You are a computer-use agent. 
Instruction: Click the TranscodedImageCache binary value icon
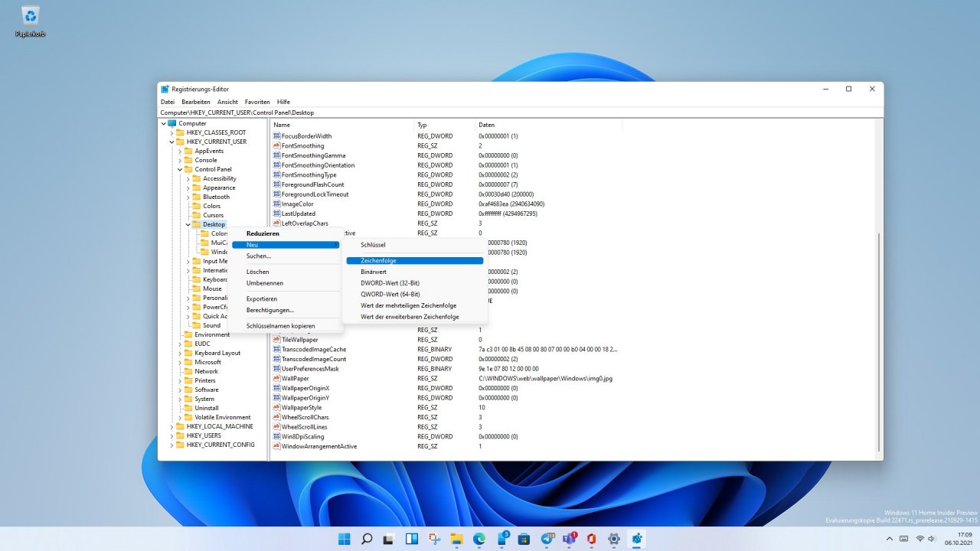click(276, 350)
